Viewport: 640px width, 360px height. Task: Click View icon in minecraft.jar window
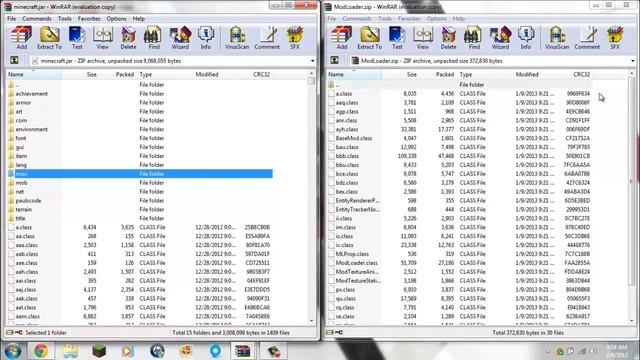pos(102,38)
